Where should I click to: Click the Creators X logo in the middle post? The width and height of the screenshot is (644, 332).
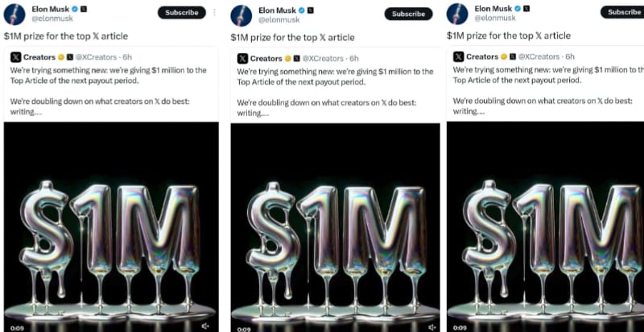242,58
